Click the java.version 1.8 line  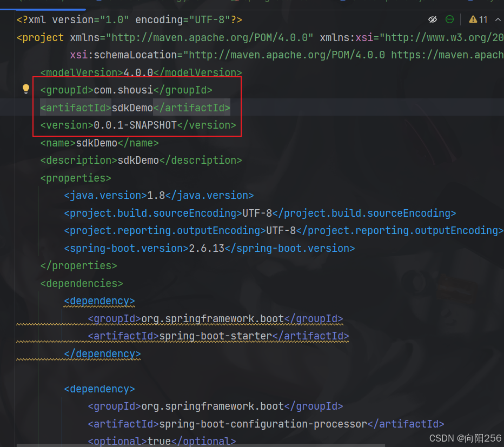159,195
